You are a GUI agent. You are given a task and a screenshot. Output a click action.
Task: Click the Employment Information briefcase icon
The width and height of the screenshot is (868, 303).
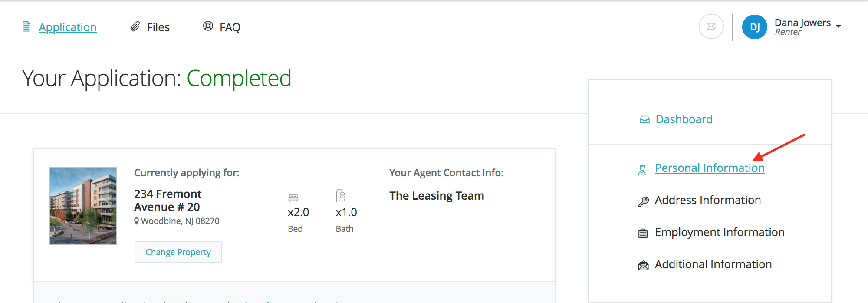(643, 234)
